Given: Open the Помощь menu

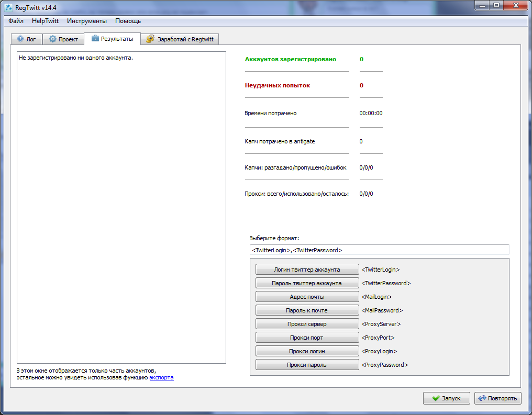Looking at the screenshot, I should pyautogui.click(x=128, y=21).
